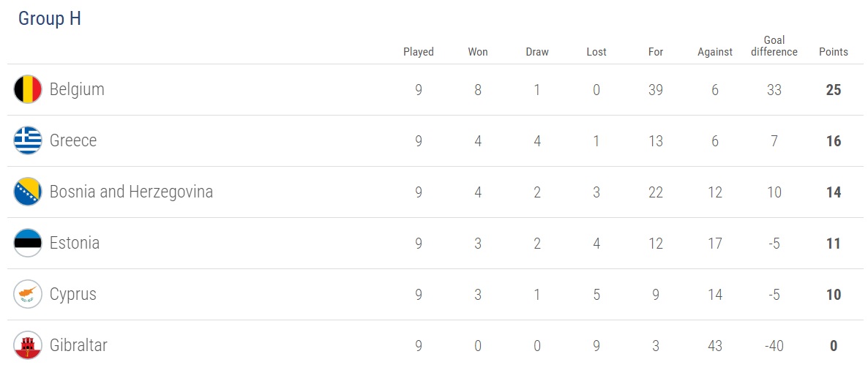This screenshot has width=868, height=373.
Task: Select the Bosnia and Herzegovina team name
Action: click(x=131, y=192)
